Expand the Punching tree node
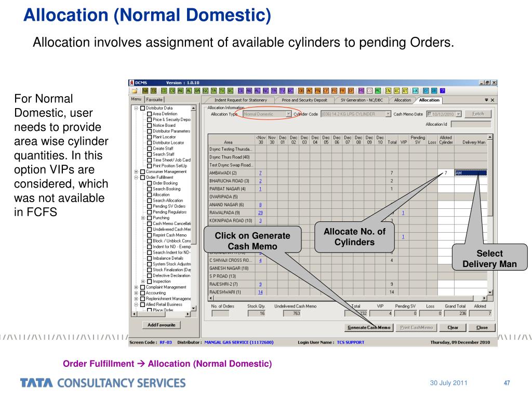 click(x=143, y=218)
